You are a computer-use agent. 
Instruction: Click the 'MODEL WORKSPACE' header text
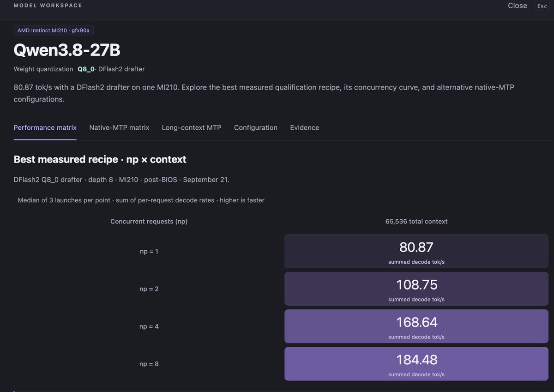(x=48, y=6)
